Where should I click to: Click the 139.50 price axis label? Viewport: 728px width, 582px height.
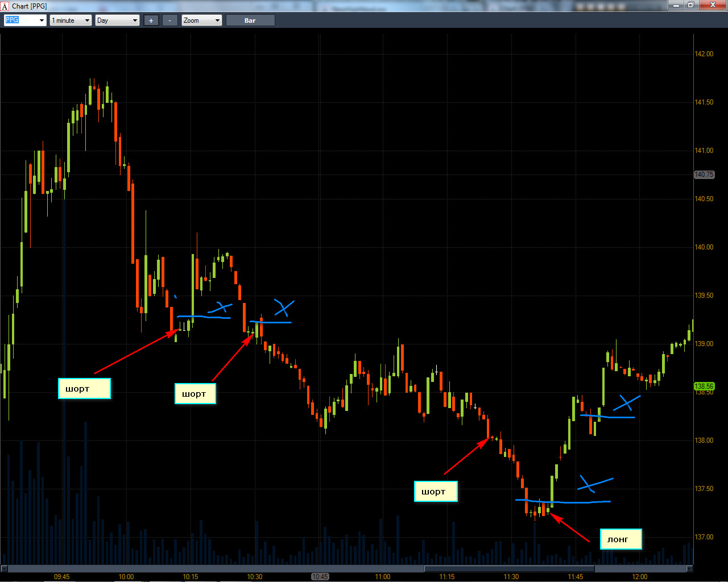[704, 296]
